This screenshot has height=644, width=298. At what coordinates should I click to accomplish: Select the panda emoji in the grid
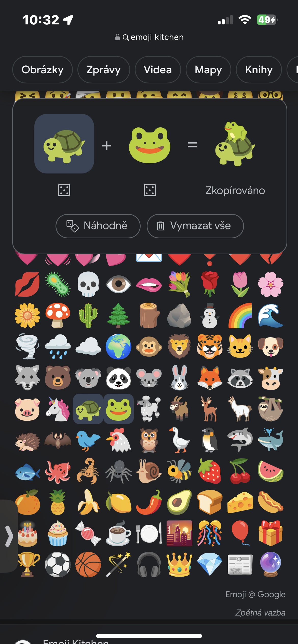(x=118, y=378)
